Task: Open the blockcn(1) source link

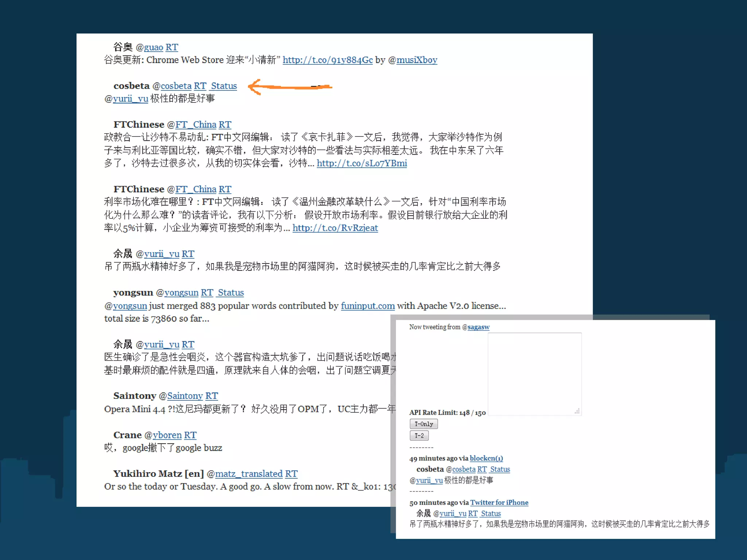Action: click(486, 458)
